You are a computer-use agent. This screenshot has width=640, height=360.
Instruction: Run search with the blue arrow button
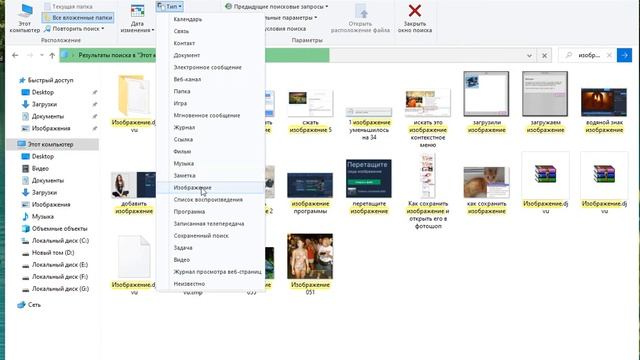pos(624,55)
